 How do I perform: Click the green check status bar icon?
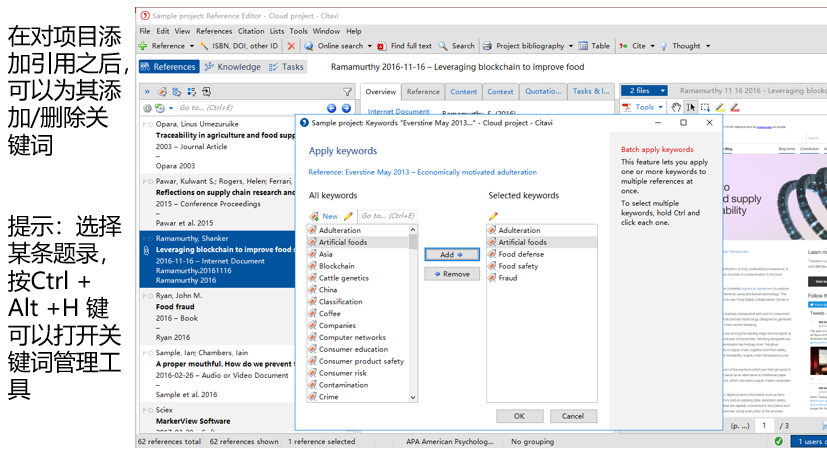pyautogui.click(x=779, y=441)
